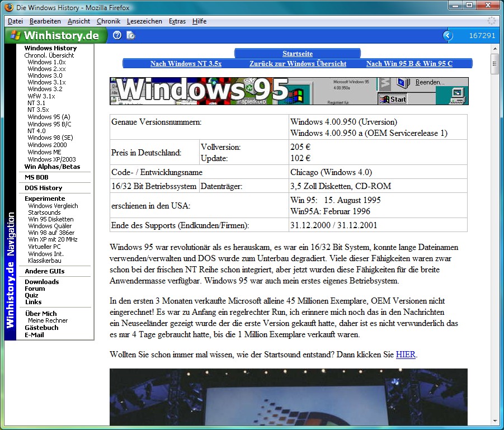Click 'Windows 95 (A)' in the navigation
Image resolution: width=504 pixels, height=430 pixels.
coord(49,117)
